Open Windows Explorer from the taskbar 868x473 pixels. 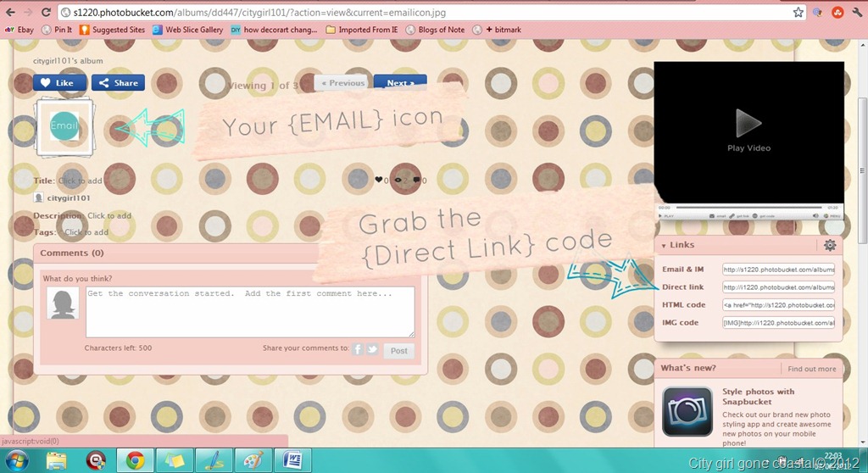(x=56, y=460)
